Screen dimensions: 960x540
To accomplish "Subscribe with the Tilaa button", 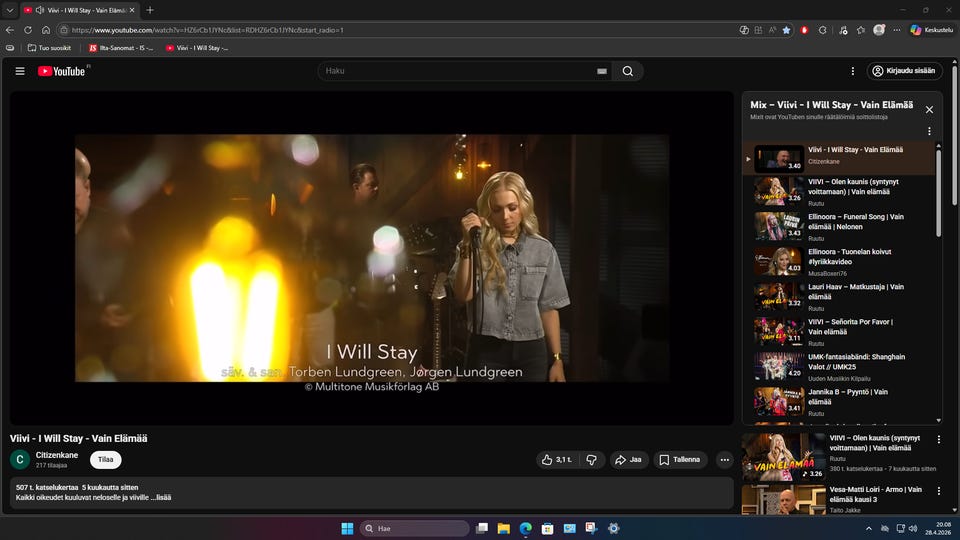I will click(x=105, y=460).
